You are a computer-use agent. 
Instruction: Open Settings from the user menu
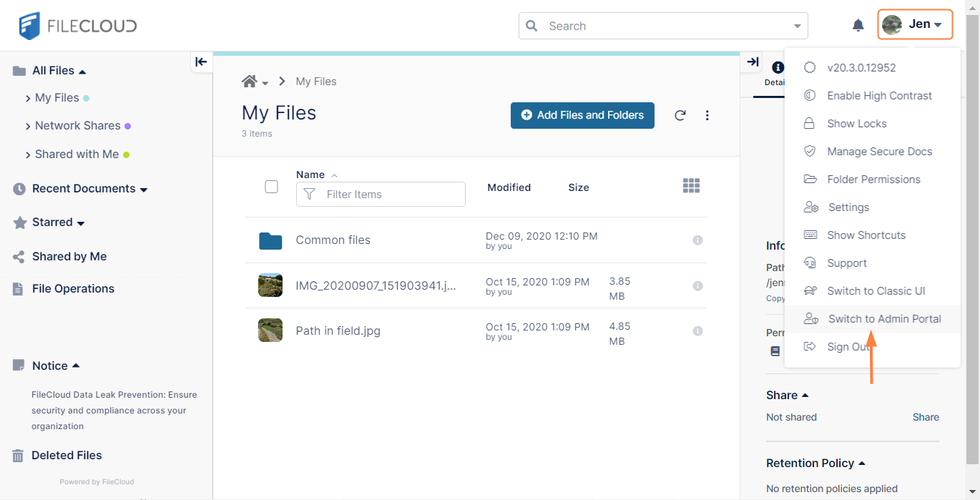(x=848, y=207)
